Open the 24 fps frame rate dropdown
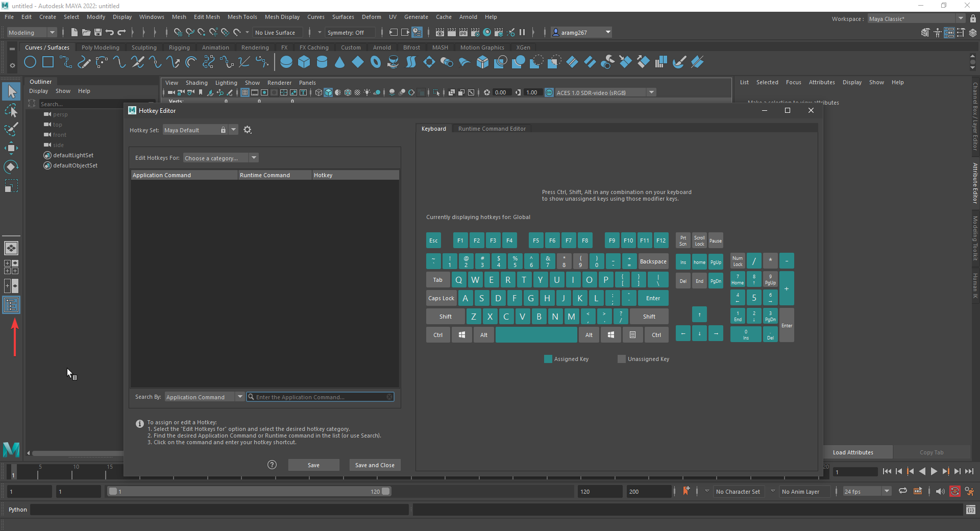Viewport: 980px width, 531px height. click(867, 491)
